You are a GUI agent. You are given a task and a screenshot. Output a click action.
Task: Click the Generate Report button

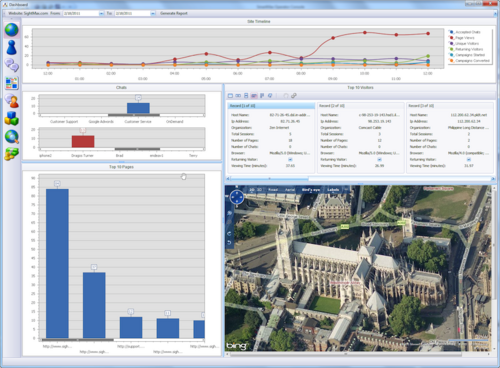(x=174, y=13)
